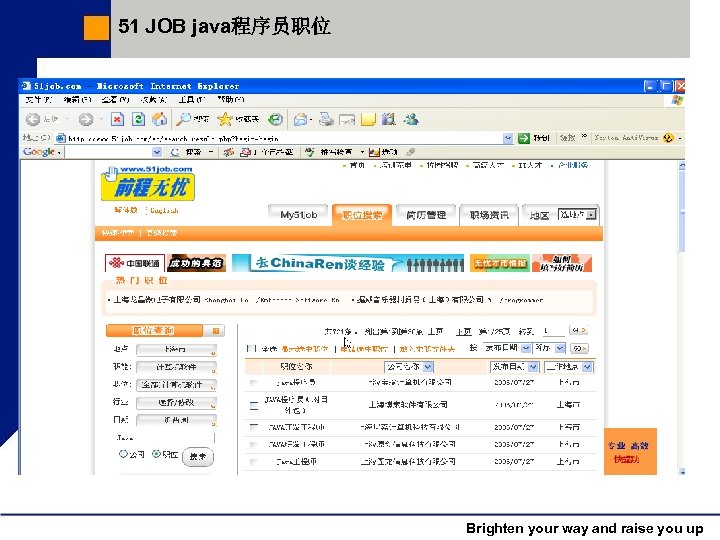Click the vertical scrollbar thumb of page
Screen dimensions: 720x540
(682, 211)
